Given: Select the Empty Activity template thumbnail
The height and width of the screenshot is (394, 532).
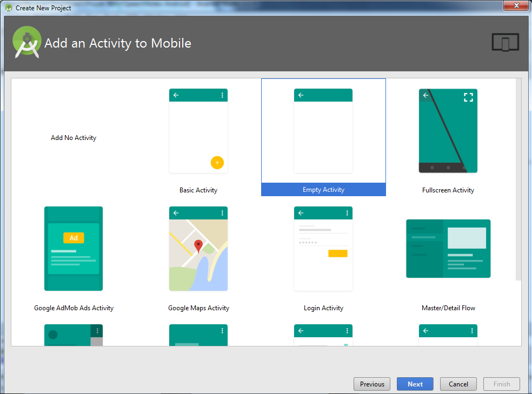Looking at the screenshot, I should coord(323,131).
